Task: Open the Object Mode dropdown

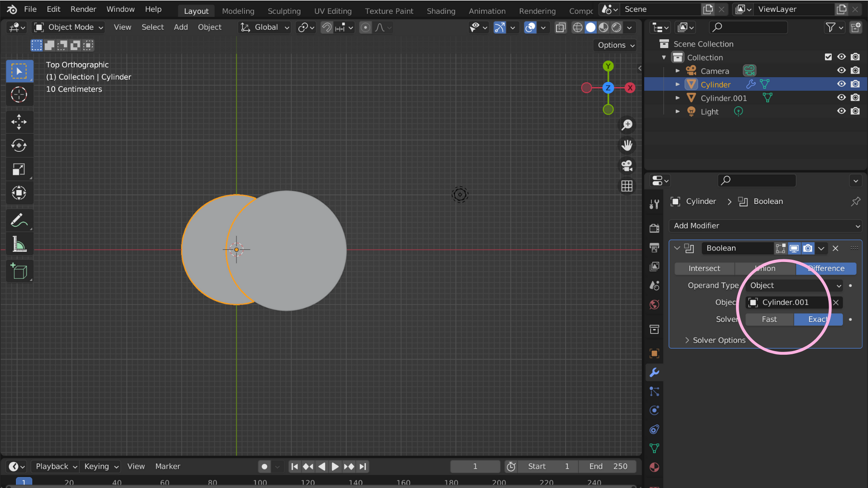Action: pyautogui.click(x=68, y=27)
